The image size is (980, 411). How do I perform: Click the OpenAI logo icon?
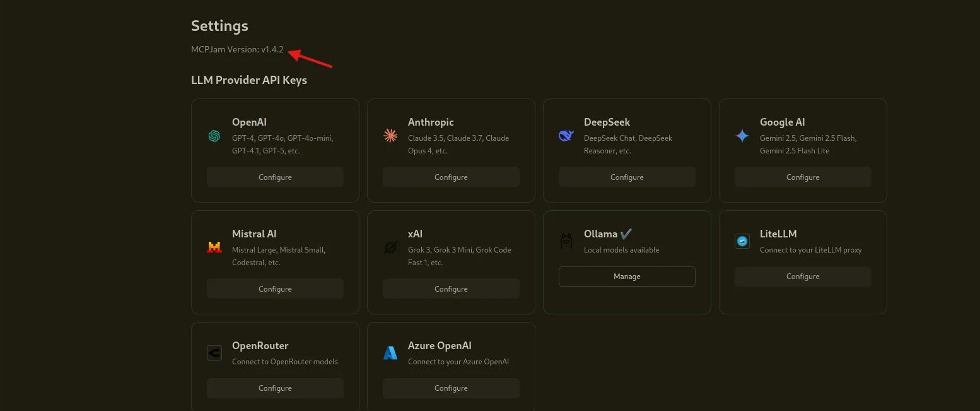214,136
